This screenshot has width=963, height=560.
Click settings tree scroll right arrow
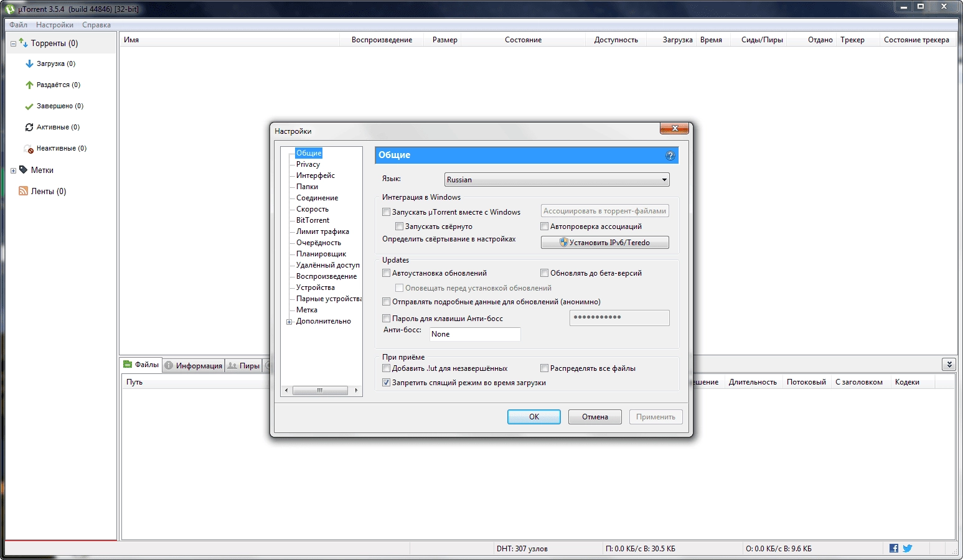[356, 390]
